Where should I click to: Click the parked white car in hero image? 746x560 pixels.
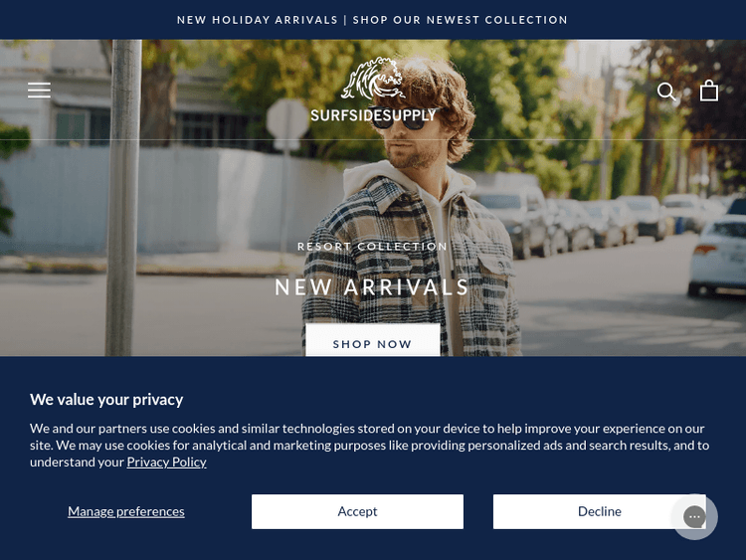717,255
